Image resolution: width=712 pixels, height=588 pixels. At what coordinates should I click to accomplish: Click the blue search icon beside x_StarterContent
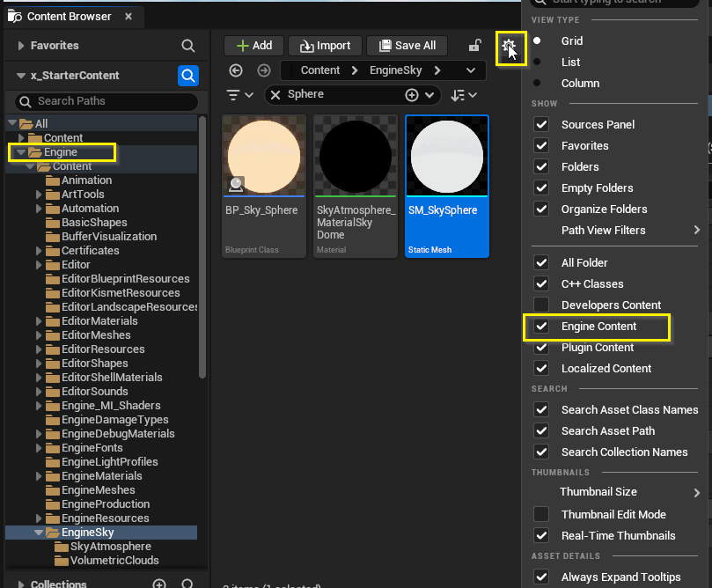[187, 76]
